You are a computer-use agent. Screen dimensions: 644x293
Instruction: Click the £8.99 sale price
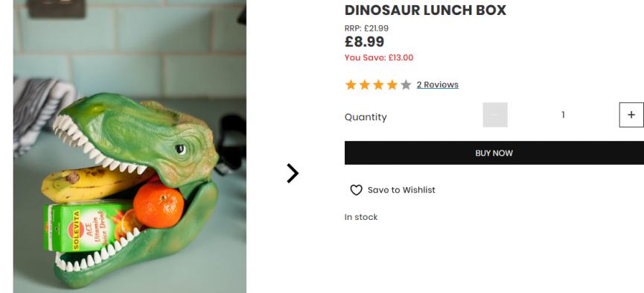(364, 42)
